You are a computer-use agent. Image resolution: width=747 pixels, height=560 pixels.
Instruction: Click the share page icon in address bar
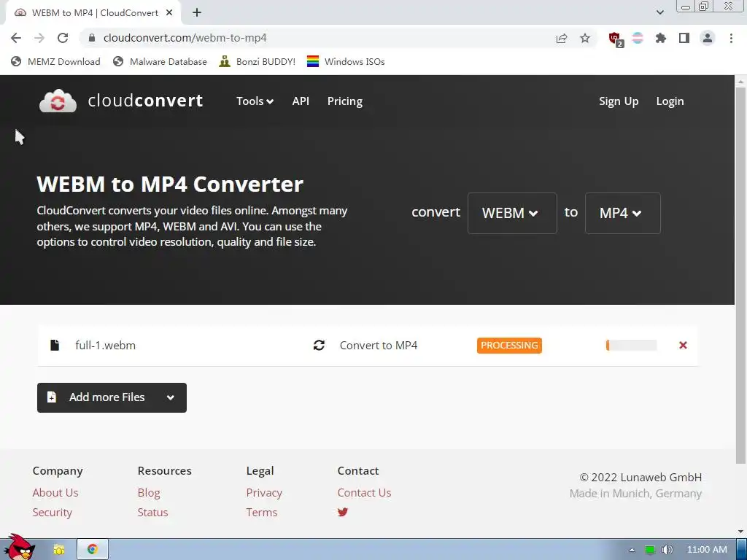point(562,38)
